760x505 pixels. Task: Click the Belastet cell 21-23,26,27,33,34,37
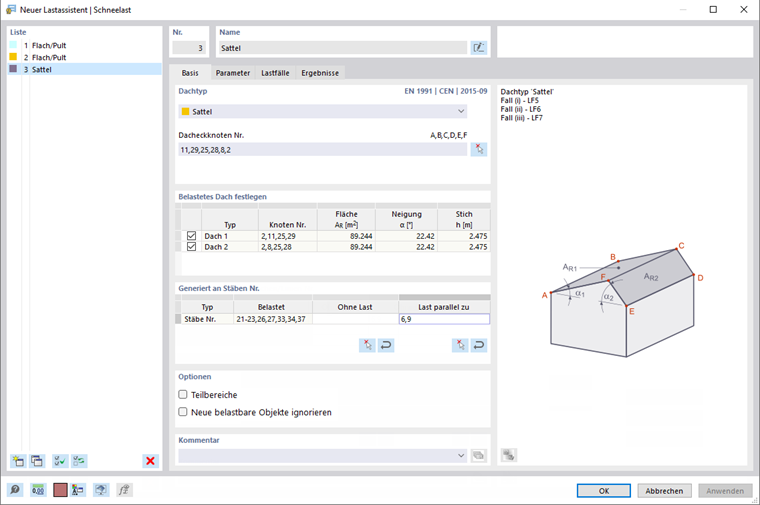tap(273, 319)
